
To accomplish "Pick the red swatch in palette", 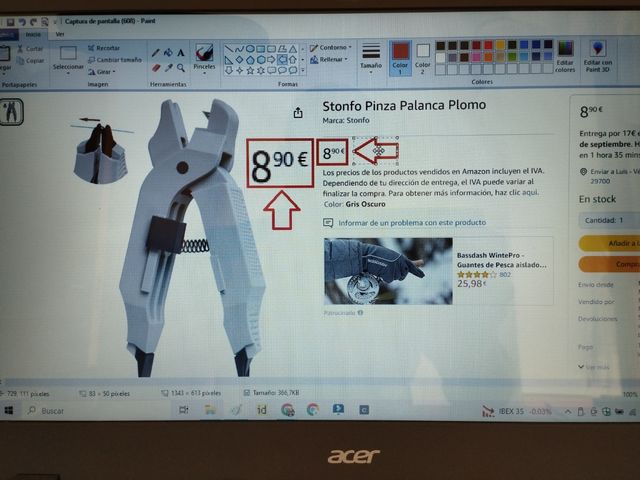I will pos(487,45).
